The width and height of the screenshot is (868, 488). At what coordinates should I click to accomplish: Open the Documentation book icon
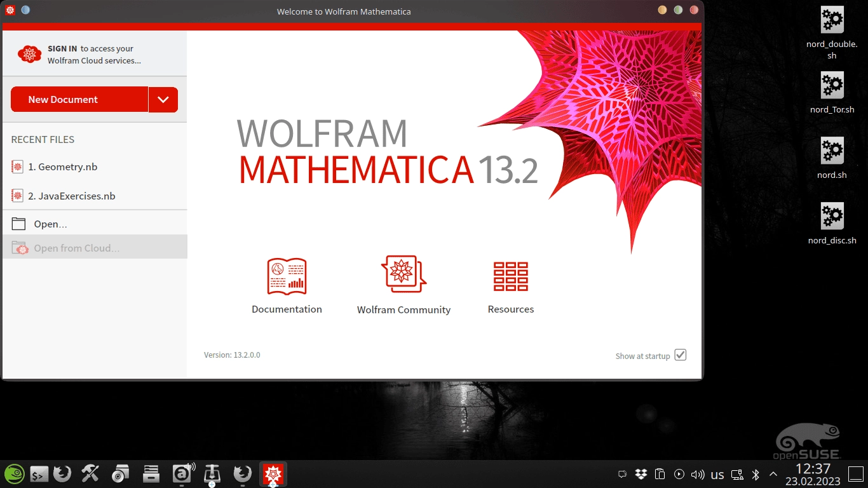click(287, 276)
